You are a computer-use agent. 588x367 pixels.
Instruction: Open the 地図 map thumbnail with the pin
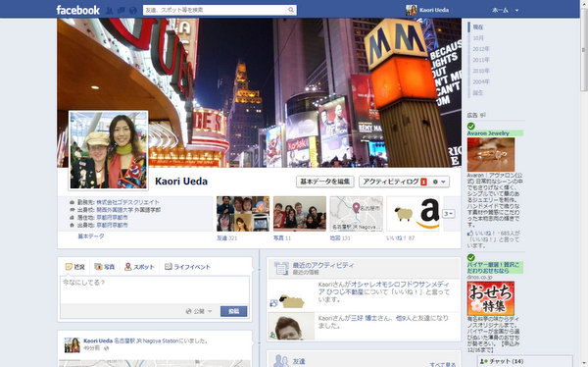[357, 213]
